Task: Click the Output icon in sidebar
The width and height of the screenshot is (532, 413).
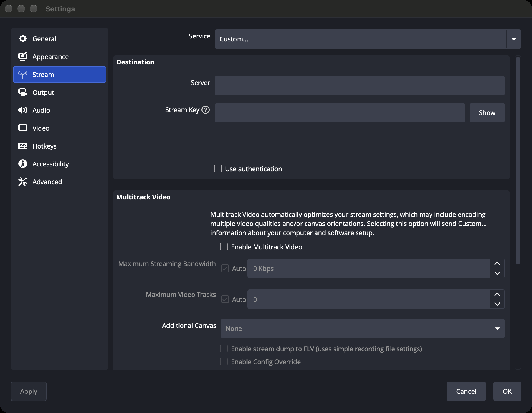Action: click(23, 92)
